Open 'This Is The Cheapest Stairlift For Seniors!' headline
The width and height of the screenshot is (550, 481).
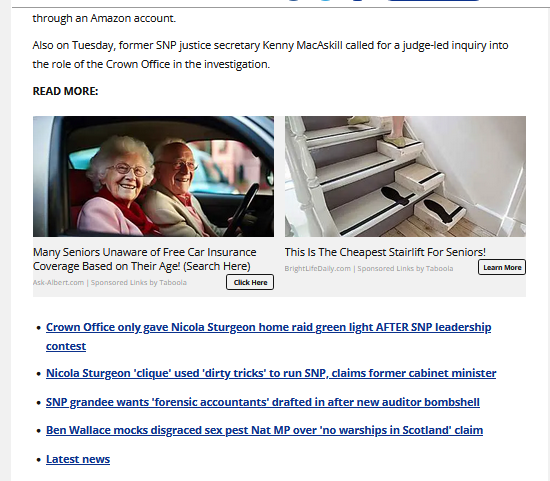pyautogui.click(x=385, y=252)
